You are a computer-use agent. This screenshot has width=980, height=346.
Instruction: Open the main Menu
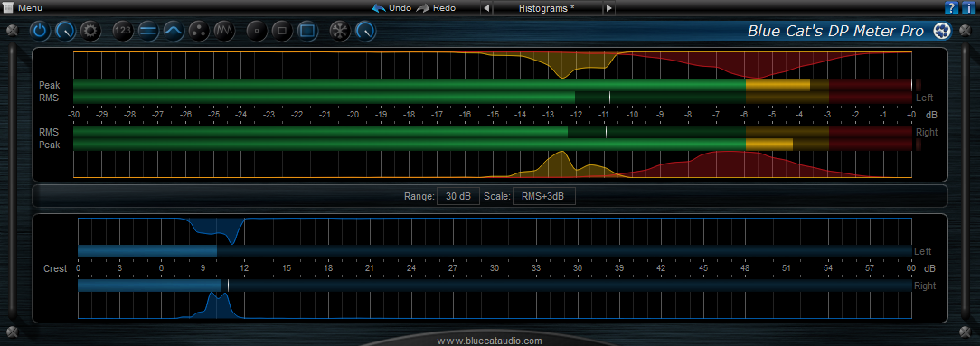pyautogui.click(x=24, y=8)
